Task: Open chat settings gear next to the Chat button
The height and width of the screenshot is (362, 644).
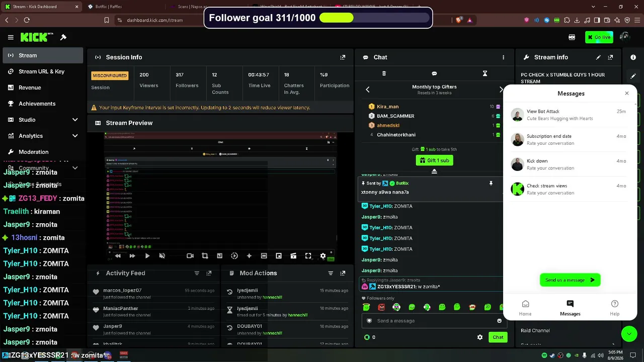Action: 480,337
